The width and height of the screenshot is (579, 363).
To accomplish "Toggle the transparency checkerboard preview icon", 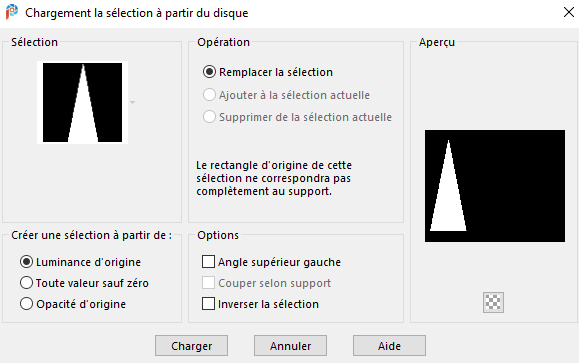I will [x=493, y=302].
